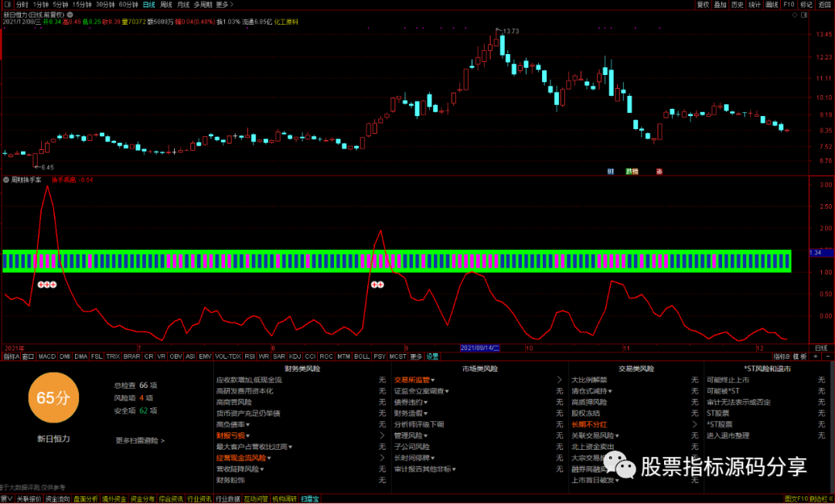Switch to 15分钟 timeframe
This screenshot has height=504, width=835.
pos(82,5)
